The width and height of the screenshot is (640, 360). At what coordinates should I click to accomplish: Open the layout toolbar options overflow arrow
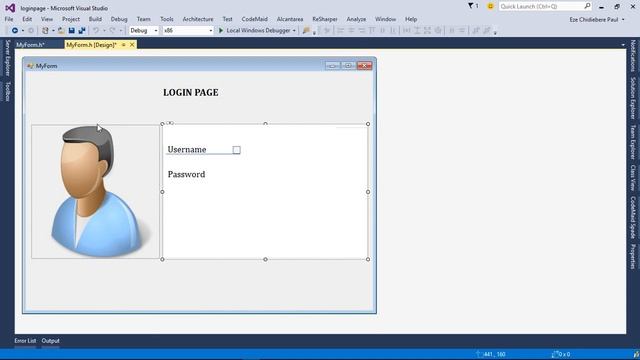coord(495,32)
